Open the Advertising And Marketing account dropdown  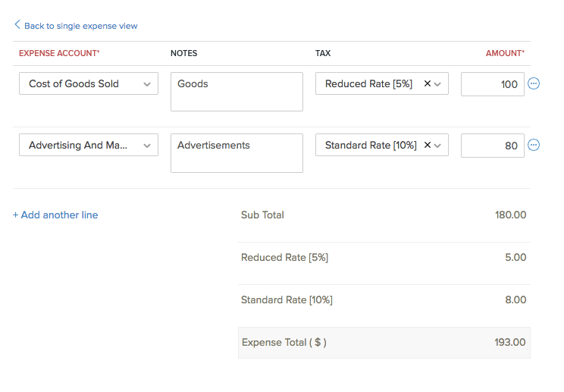point(146,145)
